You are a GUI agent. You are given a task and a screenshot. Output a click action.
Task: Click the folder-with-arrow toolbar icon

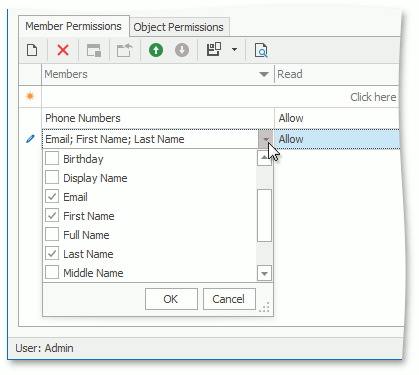[x=125, y=50]
